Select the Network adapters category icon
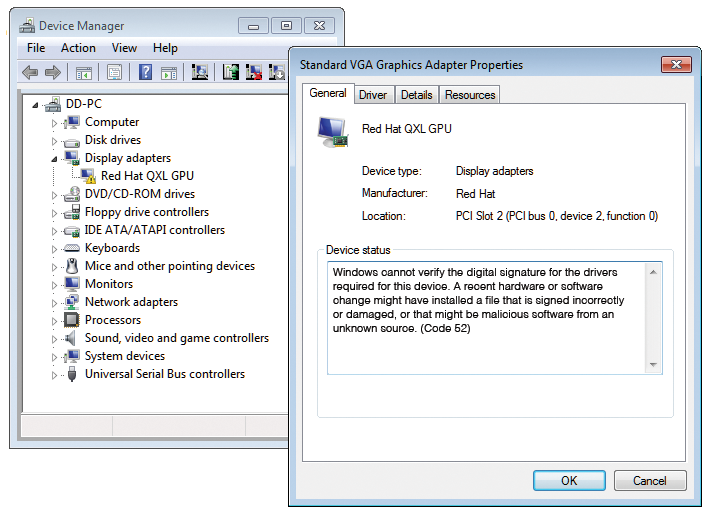 72,302
